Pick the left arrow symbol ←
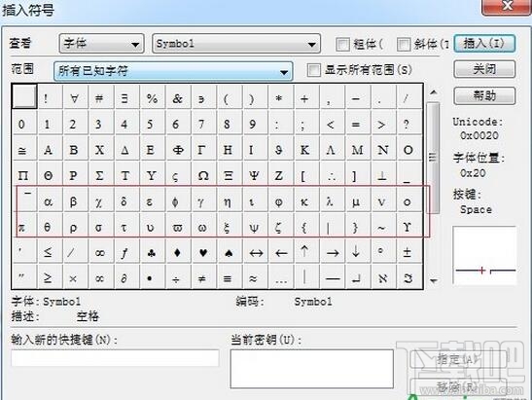The height and width of the screenshot is (400, 532). tap(281, 252)
